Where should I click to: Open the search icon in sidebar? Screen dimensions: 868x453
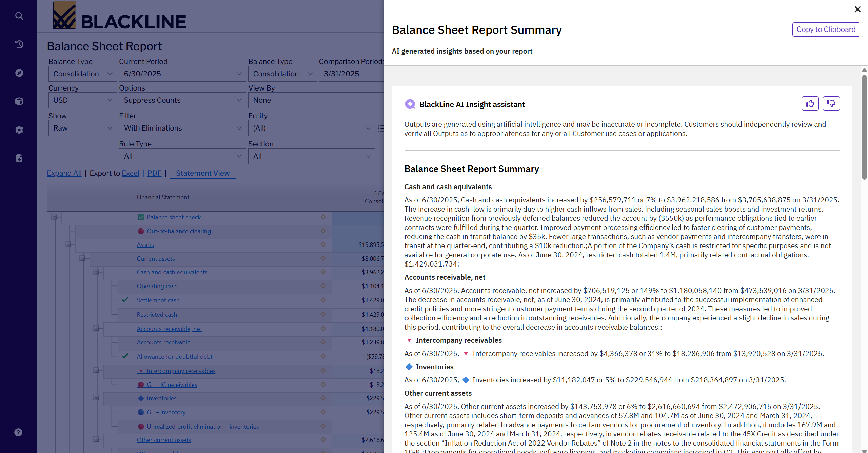pos(19,16)
